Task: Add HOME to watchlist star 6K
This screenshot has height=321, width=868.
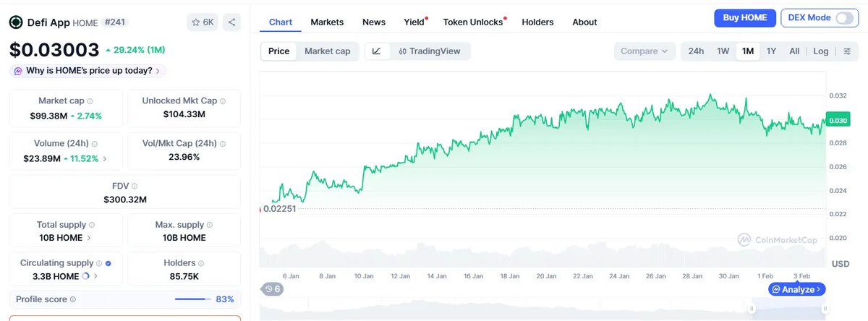Action: pos(202,22)
